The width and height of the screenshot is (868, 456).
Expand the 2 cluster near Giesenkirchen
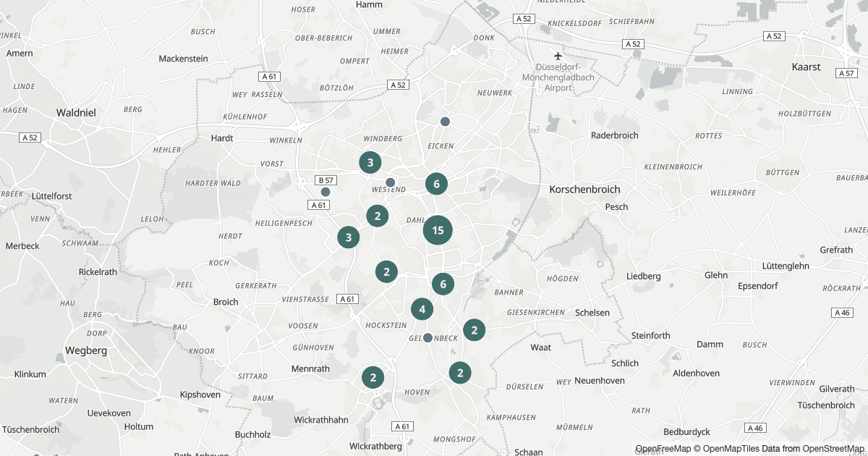tap(474, 330)
